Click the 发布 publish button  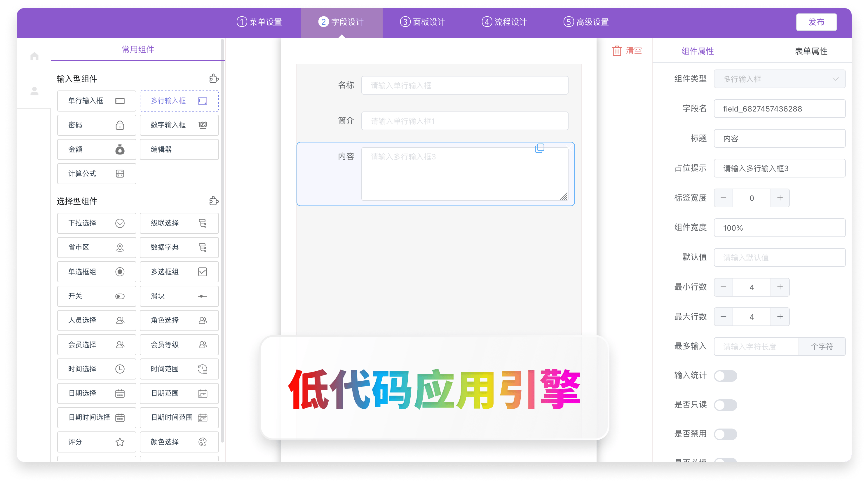click(x=816, y=22)
